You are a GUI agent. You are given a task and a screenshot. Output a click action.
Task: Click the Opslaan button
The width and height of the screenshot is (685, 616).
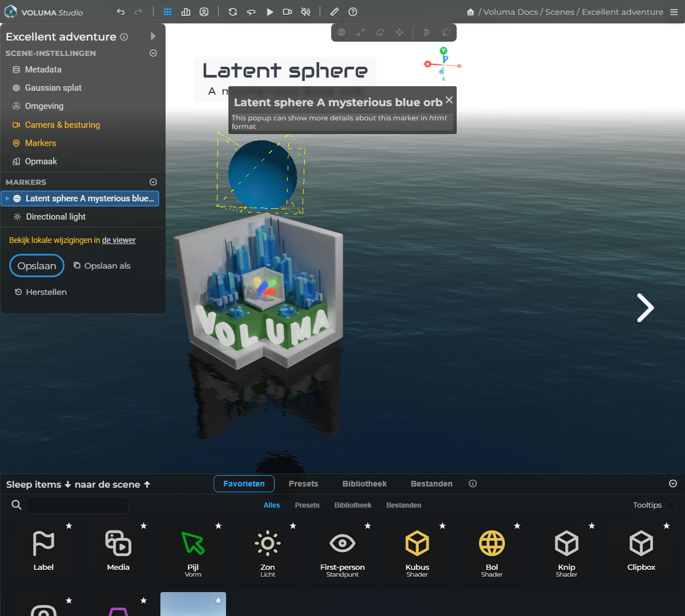click(37, 266)
